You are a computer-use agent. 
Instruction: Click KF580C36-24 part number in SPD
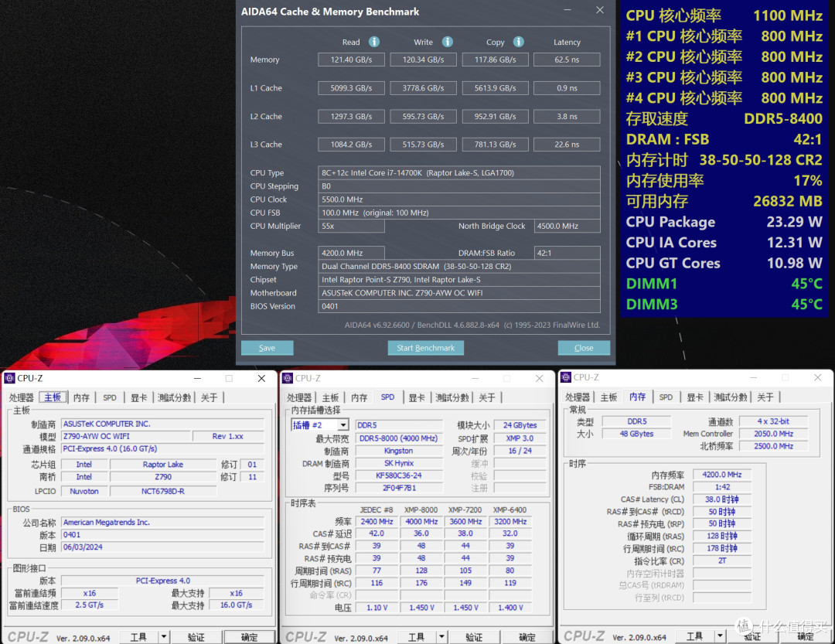pos(399,475)
